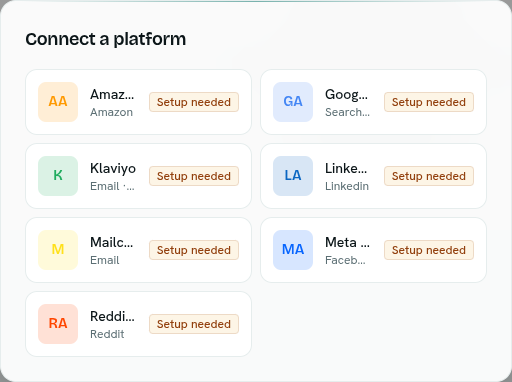Select the green K Klaviyo icon
Screen dimensions: 512x382
58,176
